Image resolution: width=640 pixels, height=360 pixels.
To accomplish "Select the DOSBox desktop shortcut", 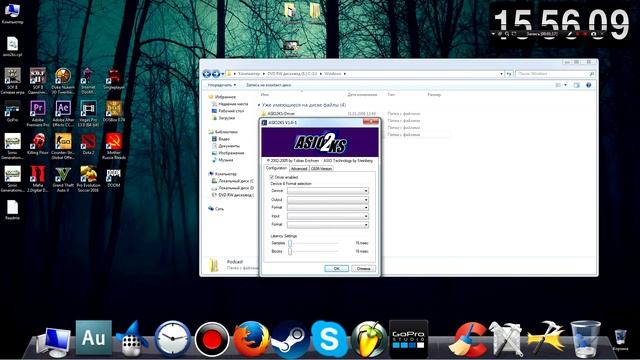I will pyautogui.click(x=113, y=111).
